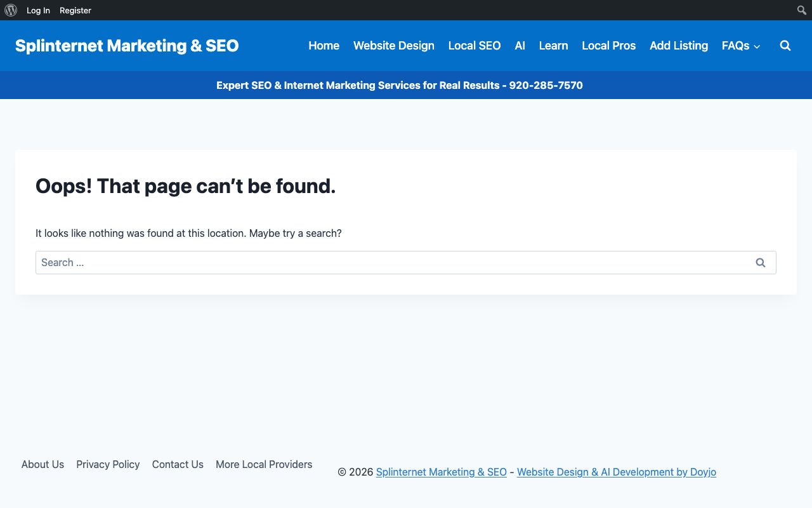Open the admin bar search icon
The width and height of the screenshot is (812, 508).
tap(802, 10)
